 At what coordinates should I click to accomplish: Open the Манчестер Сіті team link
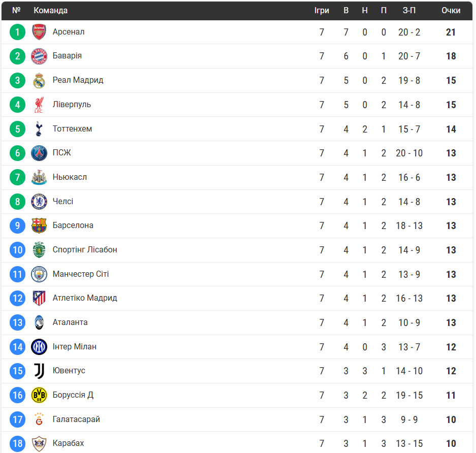(81, 274)
